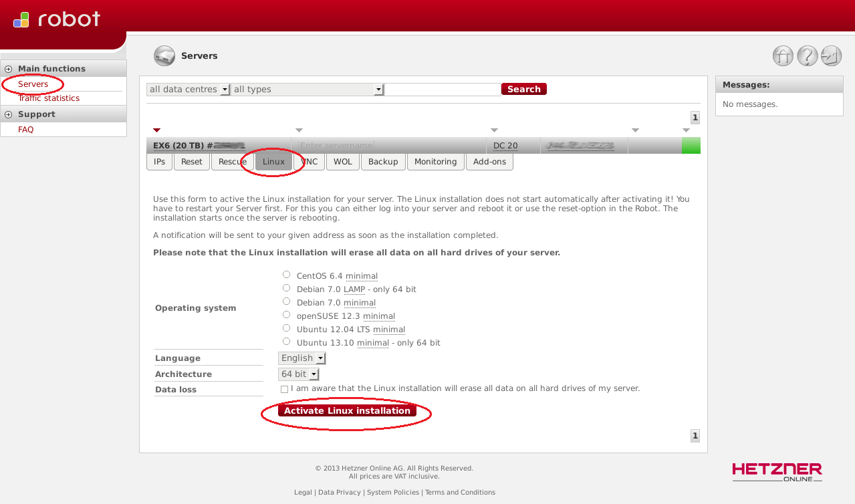The height and width of the screenshot is (504, 855).
Task: Click the server search text field
Action: (443, 90)
